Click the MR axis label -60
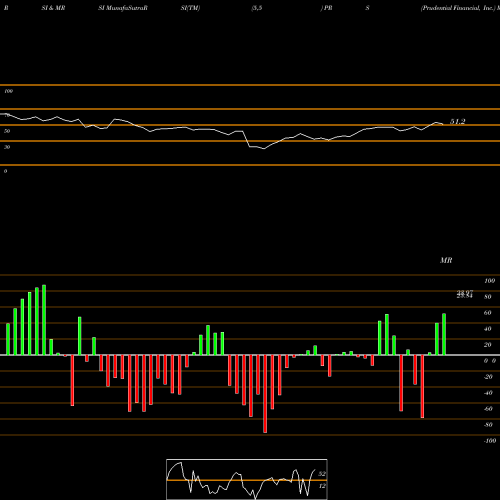The height and width of the screenshot is (500, 500). click(x=488, y=409)
